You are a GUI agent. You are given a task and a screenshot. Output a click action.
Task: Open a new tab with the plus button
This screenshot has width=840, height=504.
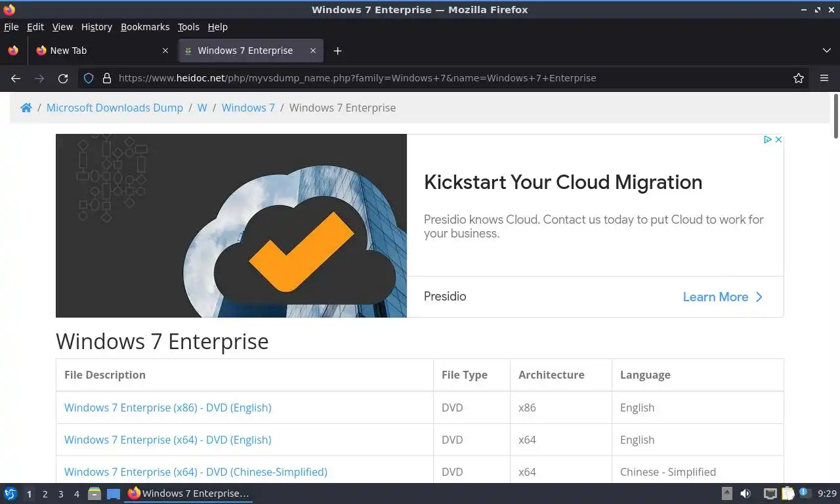pos(337,51)
